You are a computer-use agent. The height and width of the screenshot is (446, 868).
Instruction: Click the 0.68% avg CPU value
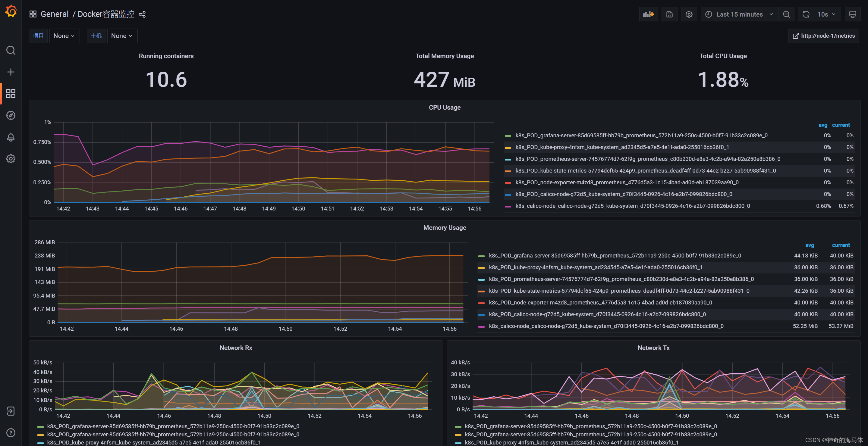point(823,206)
